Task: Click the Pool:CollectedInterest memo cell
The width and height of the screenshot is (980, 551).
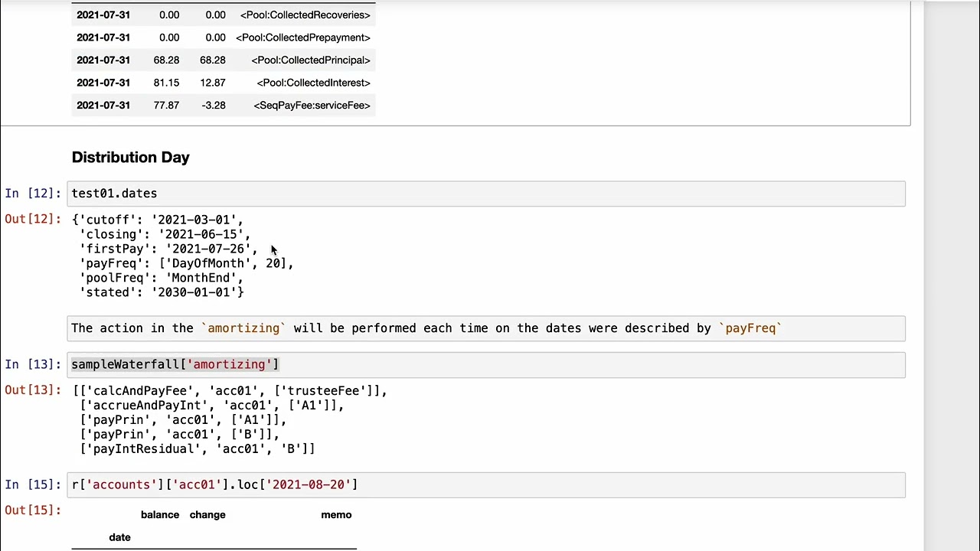Action: (x=313, y=83)
